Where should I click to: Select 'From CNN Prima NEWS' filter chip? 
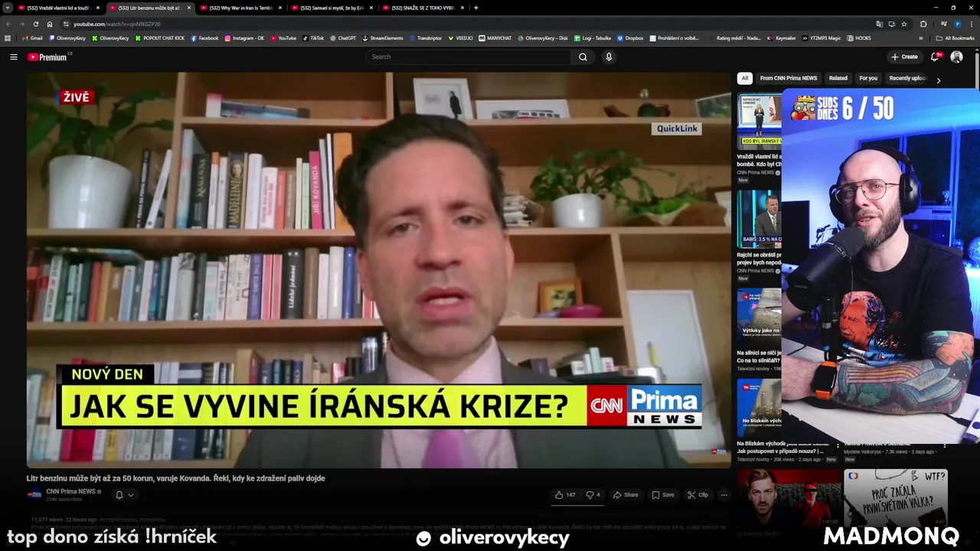789,78
